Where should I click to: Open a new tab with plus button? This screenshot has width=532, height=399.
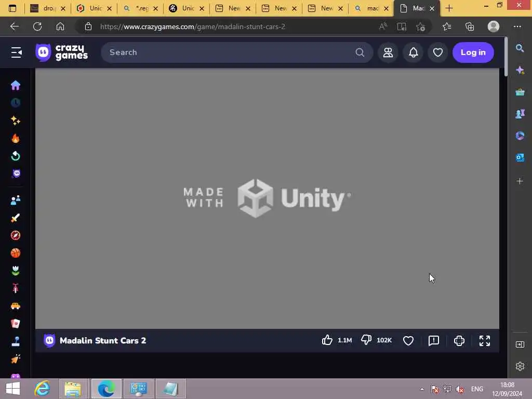[x=449, y=8]
